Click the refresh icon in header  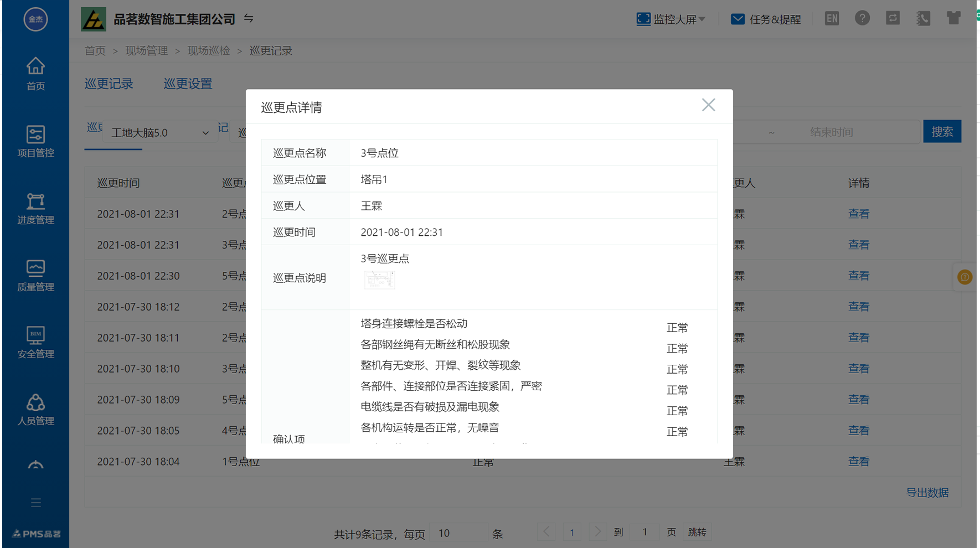click(893, 18)
